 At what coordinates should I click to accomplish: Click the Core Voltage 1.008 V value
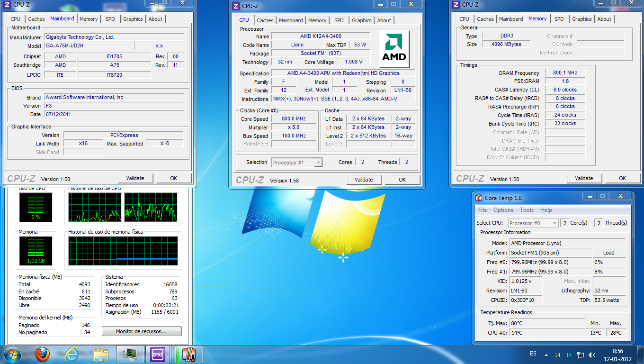coord(354,62)
